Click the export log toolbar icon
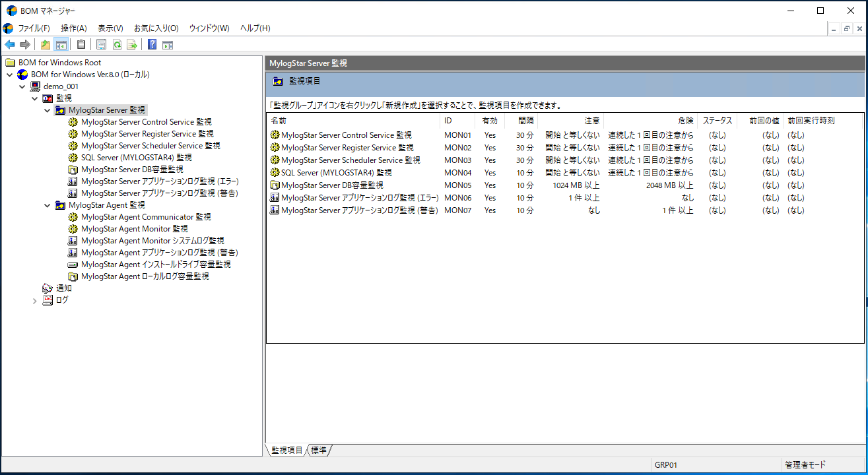Image resolution: width=868 pixels, height=475 pixels. 132,44
